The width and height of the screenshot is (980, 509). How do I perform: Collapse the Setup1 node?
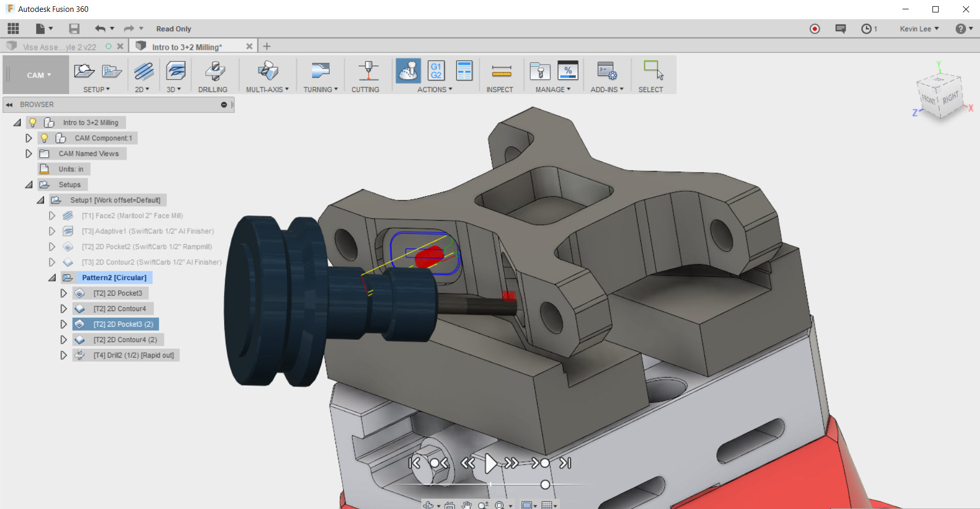pos(40,200)
